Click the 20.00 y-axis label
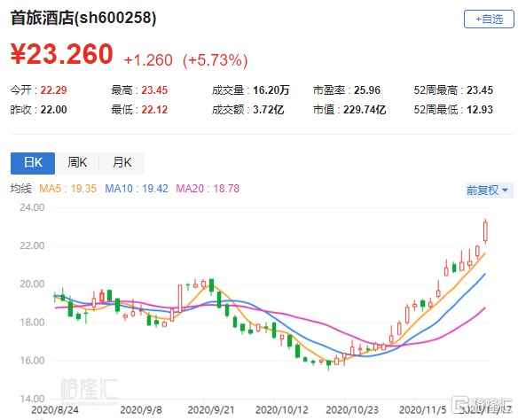This screenshot has height=420, width=518. click(x=32, y=284)
